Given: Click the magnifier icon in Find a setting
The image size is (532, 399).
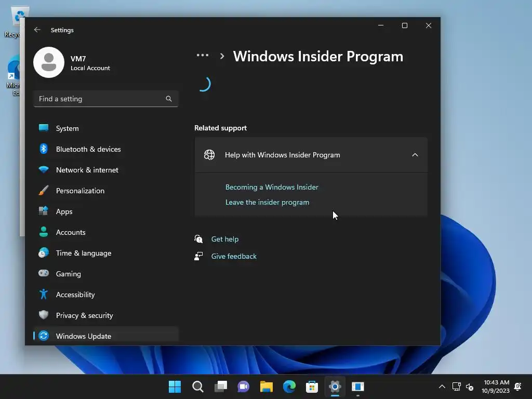Looking at the screenshot, I should pyautogui.click(x=169, y=99).
